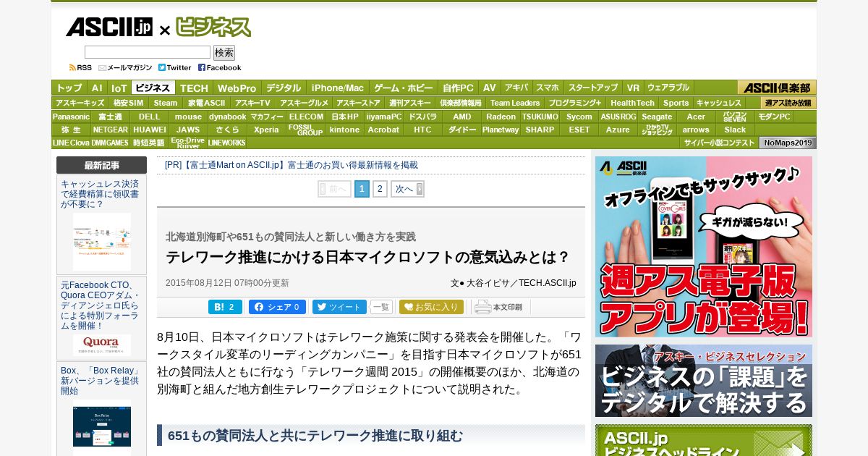Open the 富士通Mart PR link
Screen dimensions: 868x456
[x=292, y=165]
